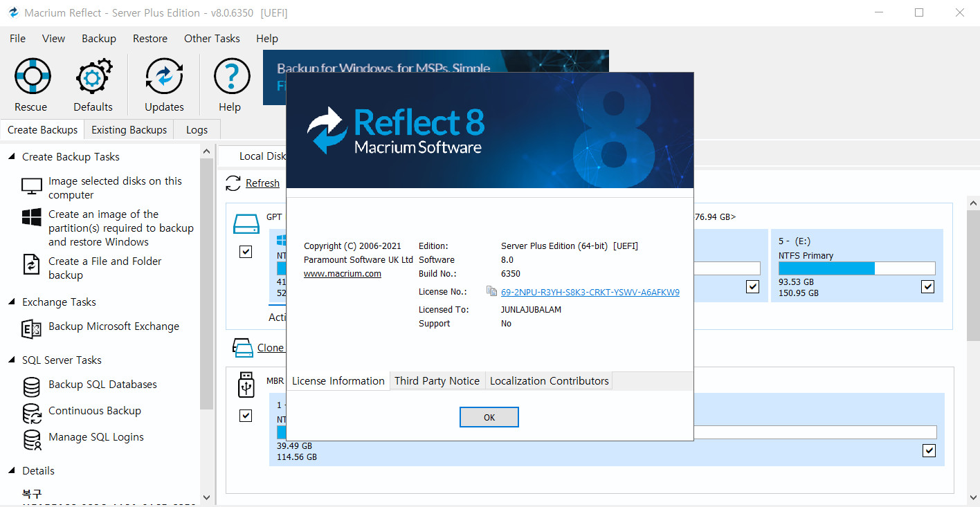Click the Clone disk link
Viewport: 980px width, 507px height.
coord(271,348)
